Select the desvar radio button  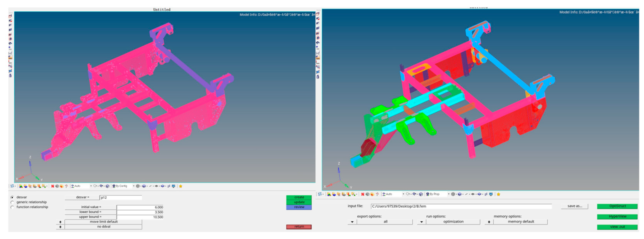12,197
